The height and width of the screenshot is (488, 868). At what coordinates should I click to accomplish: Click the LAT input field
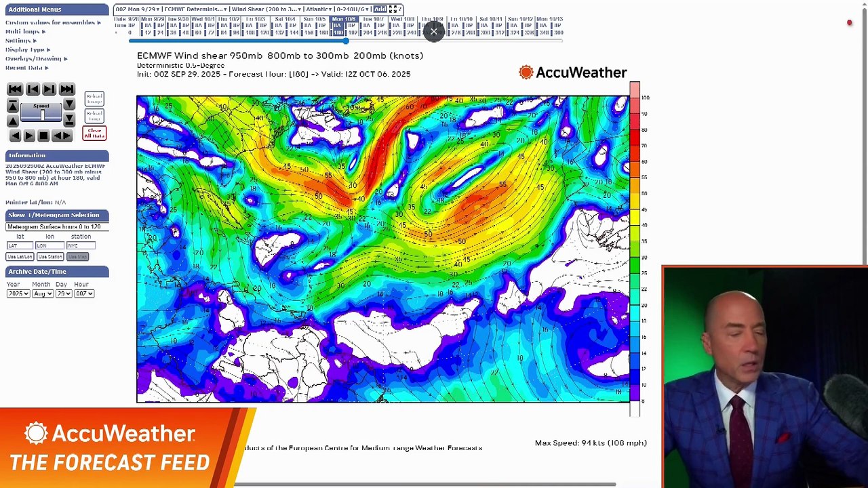(x=20, y=245)
